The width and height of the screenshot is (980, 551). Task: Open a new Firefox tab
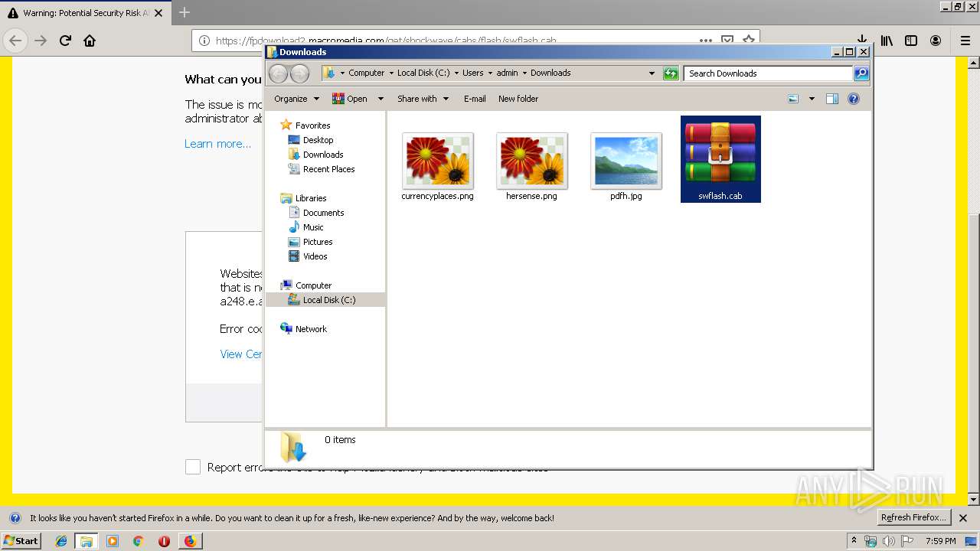click(185, 12)
